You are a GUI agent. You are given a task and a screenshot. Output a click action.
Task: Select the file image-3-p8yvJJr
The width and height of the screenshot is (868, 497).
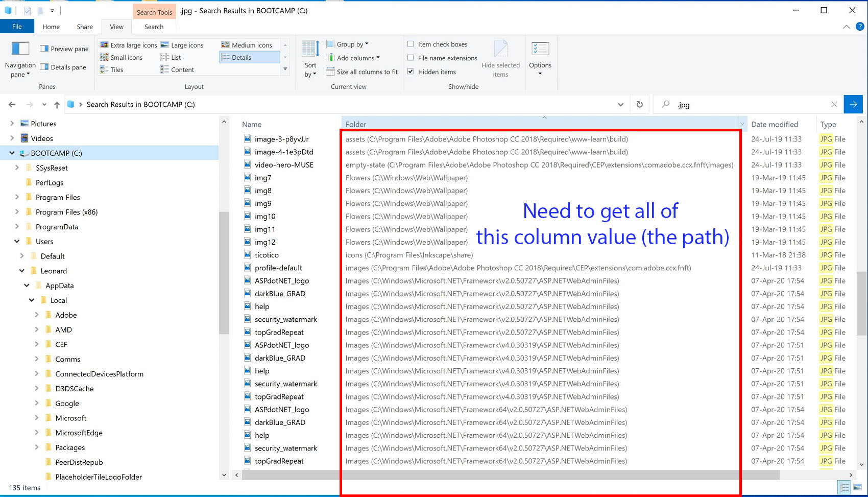point(282,139)
